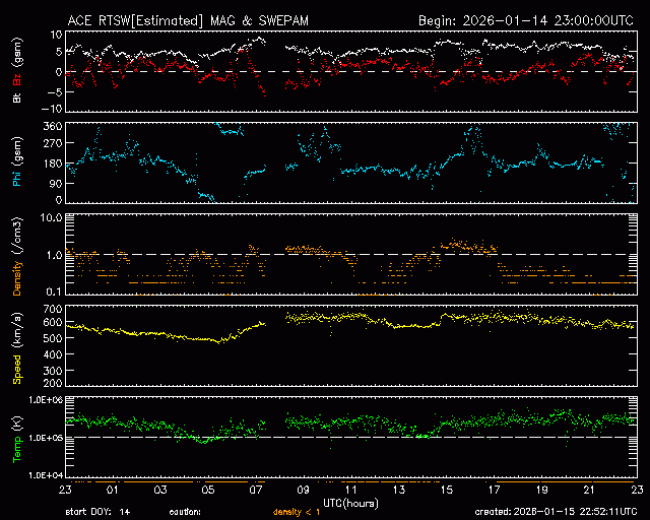Click the "UTC(hours)" axis title
Viewport: 650px width, 520px height.
[x=351, y=503]
